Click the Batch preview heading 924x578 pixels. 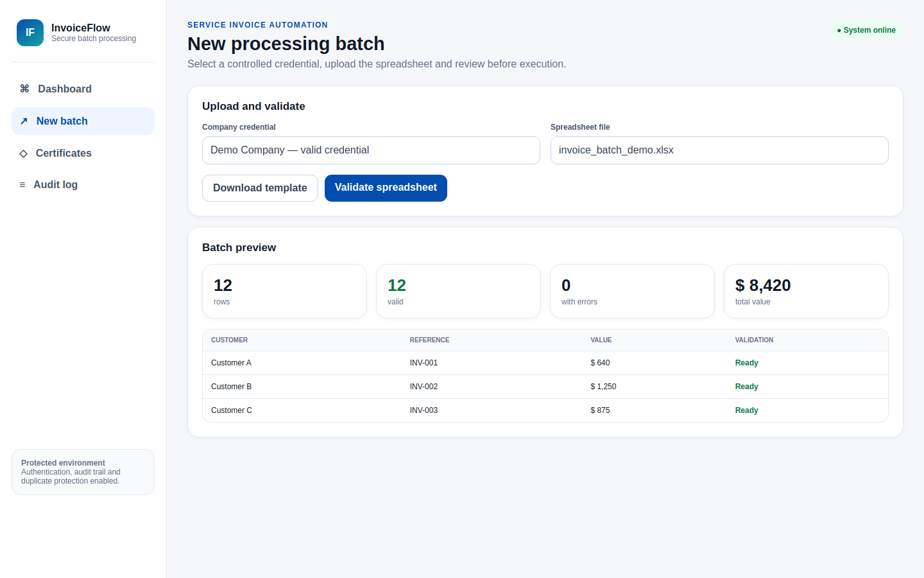tap(239, 248)
